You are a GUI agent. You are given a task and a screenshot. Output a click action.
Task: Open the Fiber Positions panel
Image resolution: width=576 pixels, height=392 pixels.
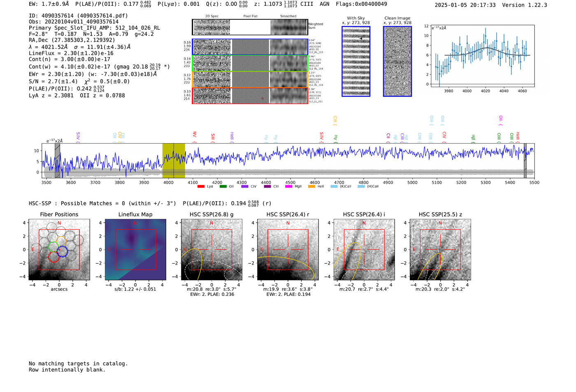(x=59, y=250)
